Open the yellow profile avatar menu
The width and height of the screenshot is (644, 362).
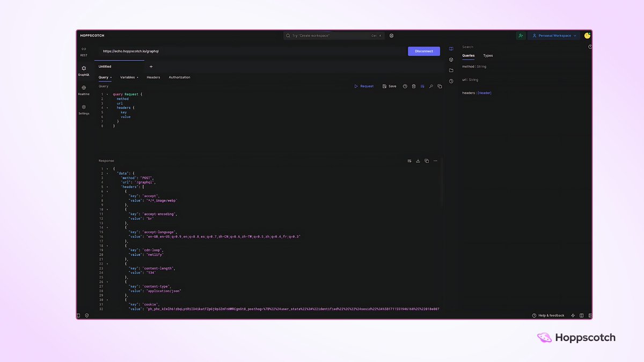click(x=587, y=35)
